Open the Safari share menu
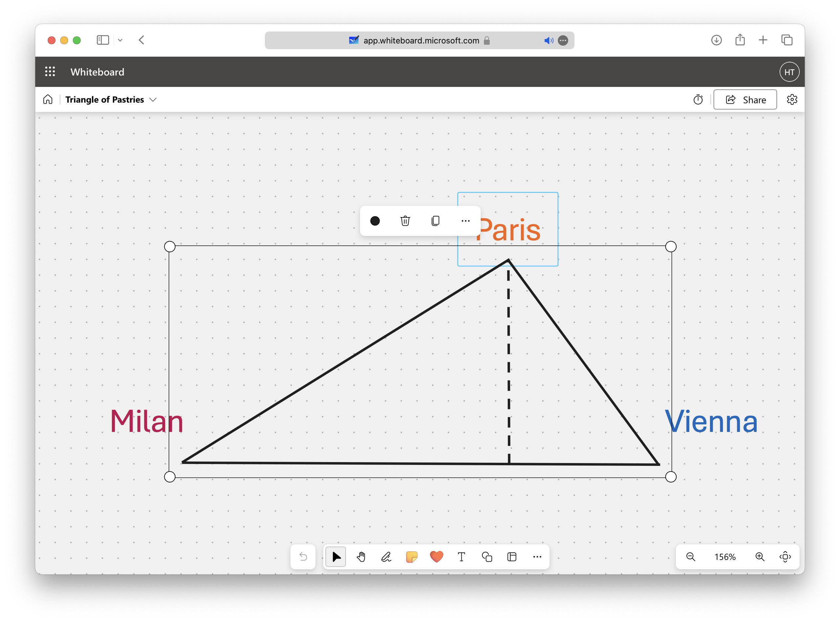The height and width of the screenshot is (621, 840). (740, 39)
